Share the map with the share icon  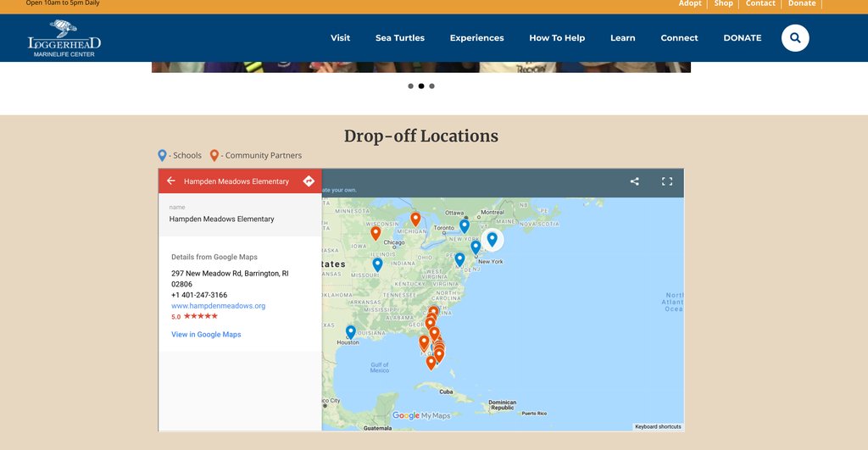pos(634,181)
